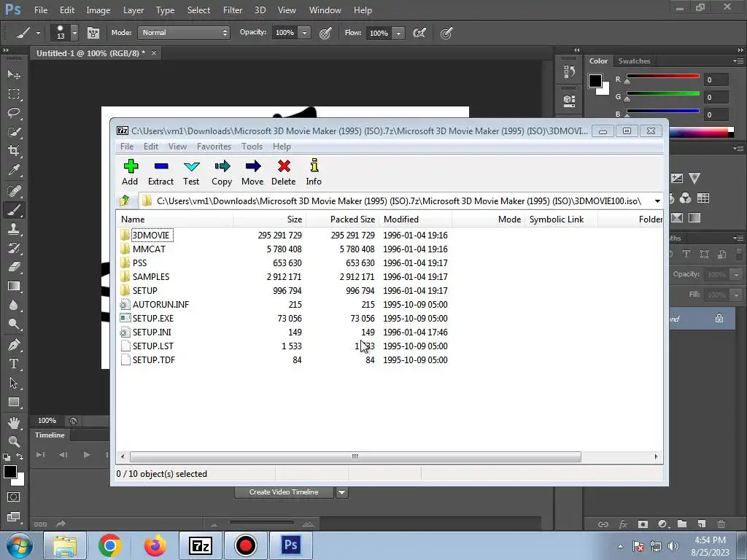This screenshot has width=747, height=560.
Task: Click the foreground color swatch in Color panel
Action: [595, 81]
